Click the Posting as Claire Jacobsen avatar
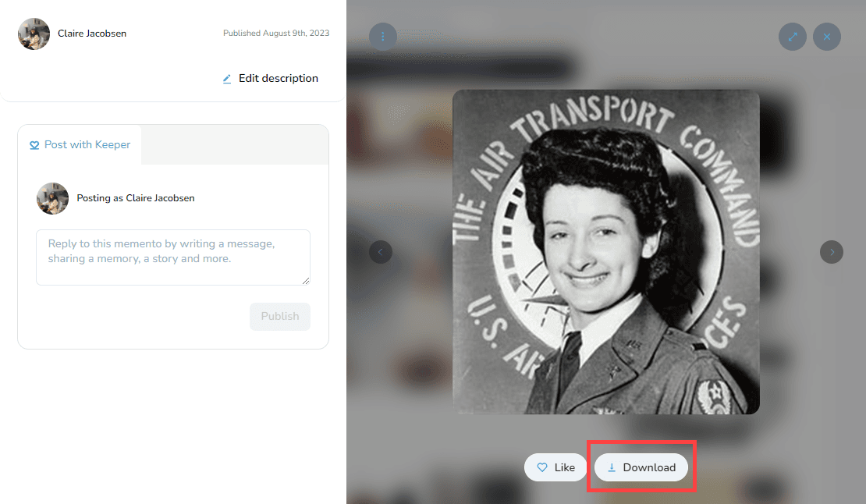Viewport: 866px width, 504px height. [x=52, y=198]
